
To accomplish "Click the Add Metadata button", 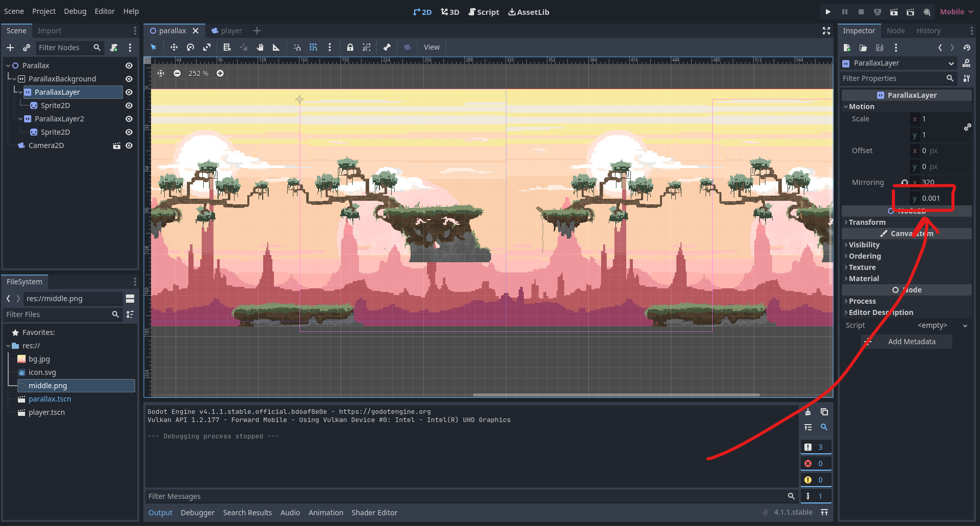I will tap(912, 341).
